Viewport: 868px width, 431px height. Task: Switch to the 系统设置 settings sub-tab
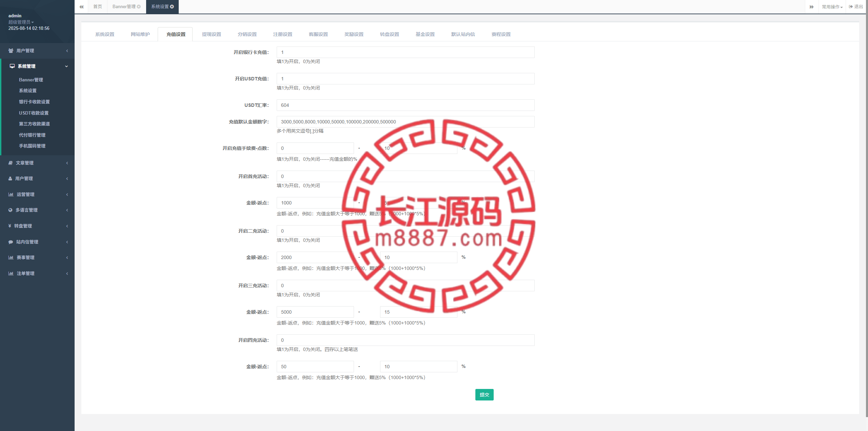105,34
